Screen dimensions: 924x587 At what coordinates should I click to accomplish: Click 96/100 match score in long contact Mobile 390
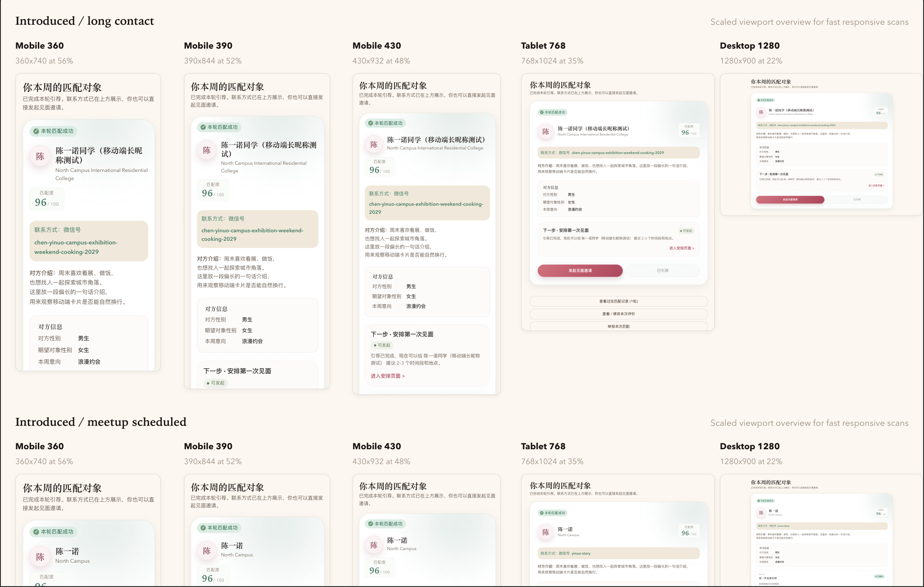(x=213, y=190)
